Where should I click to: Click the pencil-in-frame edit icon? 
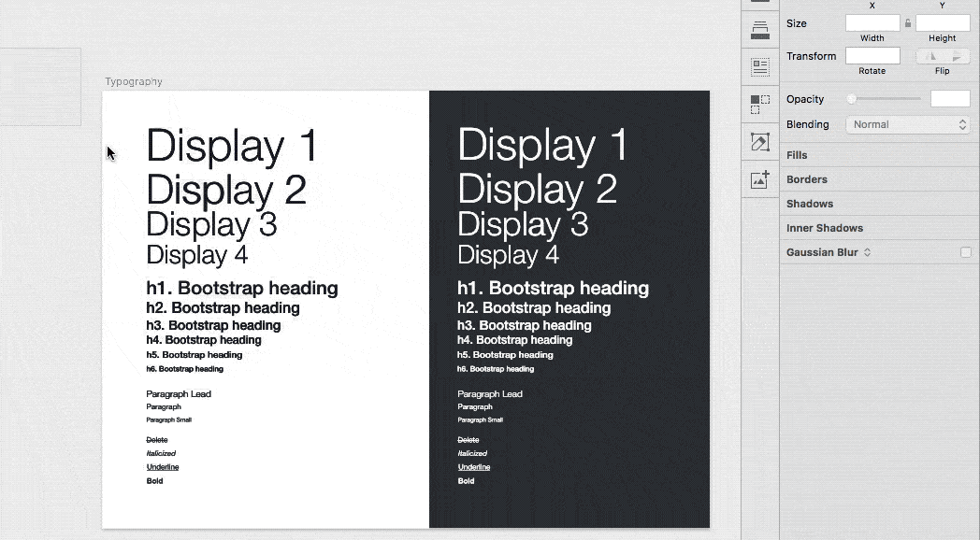(x=760, y=142)
